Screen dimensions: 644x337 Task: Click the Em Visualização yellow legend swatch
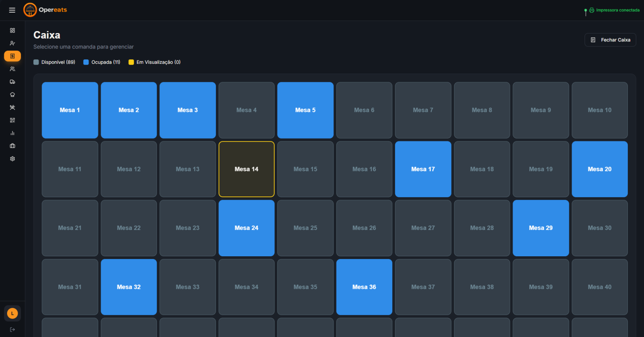(x=131, y=62)
